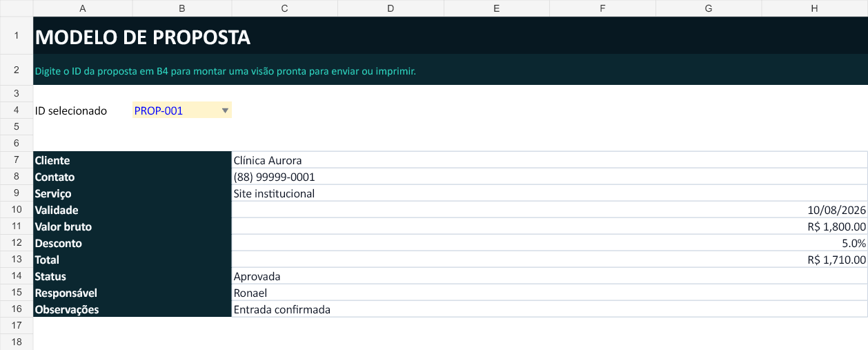Select the 'Validade' label cell

pyautogui.click(x=132, y=210)
